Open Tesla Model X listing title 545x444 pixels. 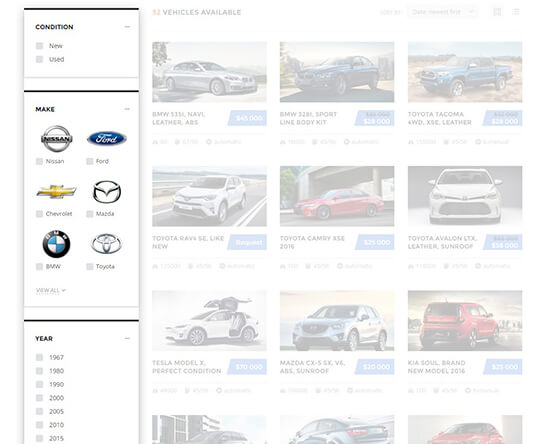186,367
